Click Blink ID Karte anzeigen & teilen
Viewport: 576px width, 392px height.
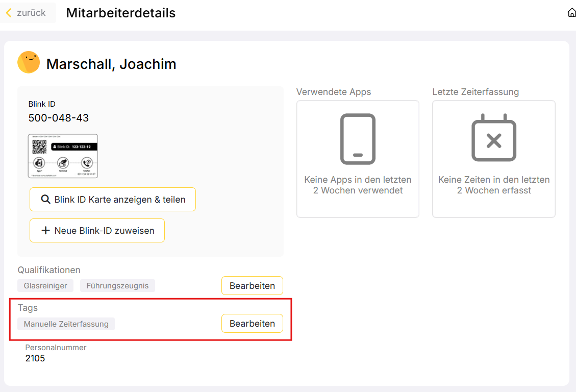click(x=113, y=200)
